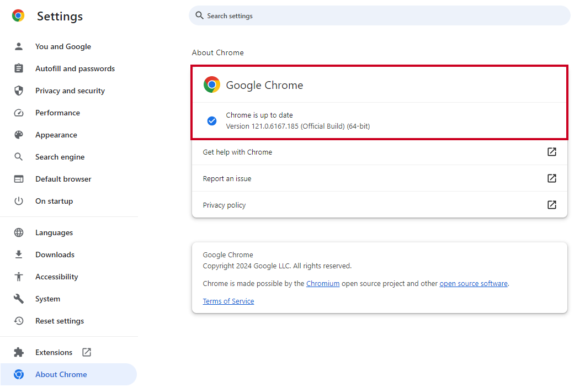Screen dimensions: 585x392
Task: Open the Terms of Service link
Action: [228, 301]
